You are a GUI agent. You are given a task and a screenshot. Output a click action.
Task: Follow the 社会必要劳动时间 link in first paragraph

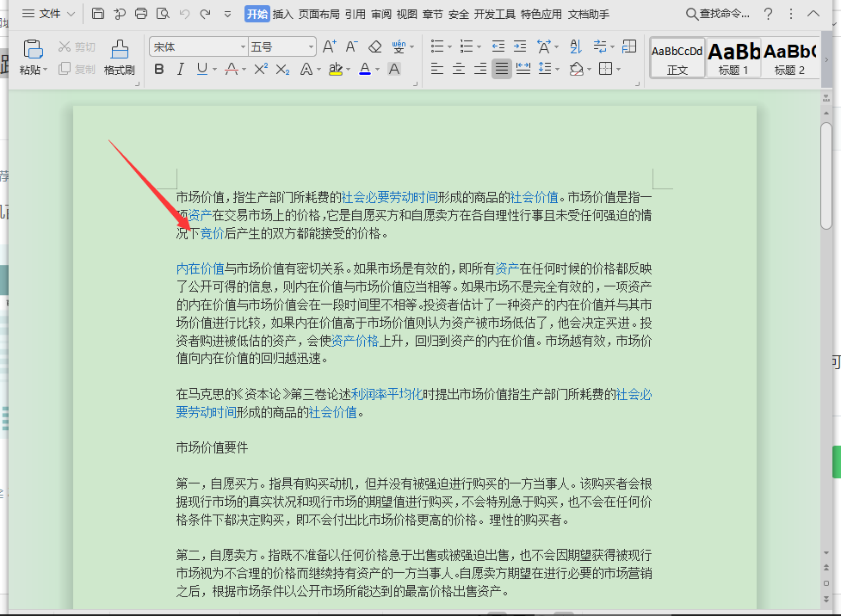(x=389, y=197)
